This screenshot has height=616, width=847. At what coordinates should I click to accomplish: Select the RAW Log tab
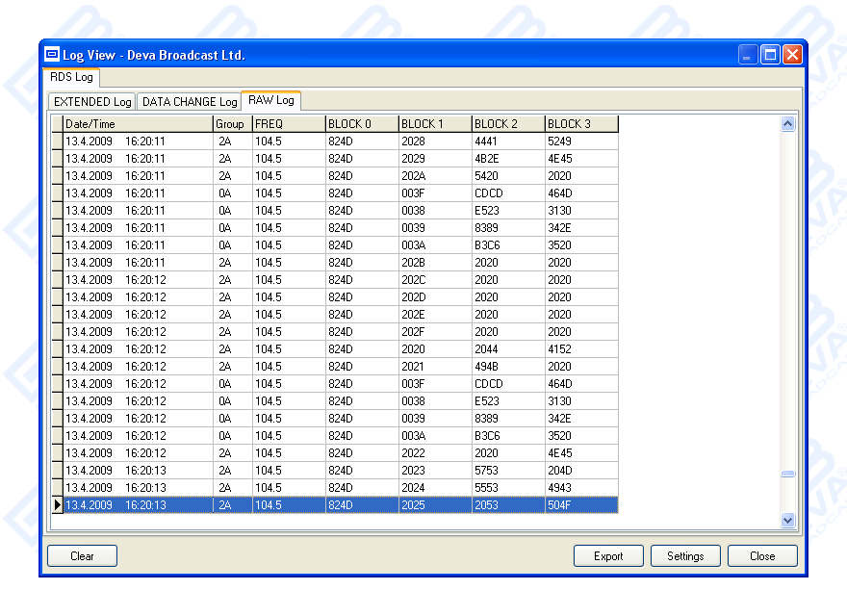[x=271, y=100]
